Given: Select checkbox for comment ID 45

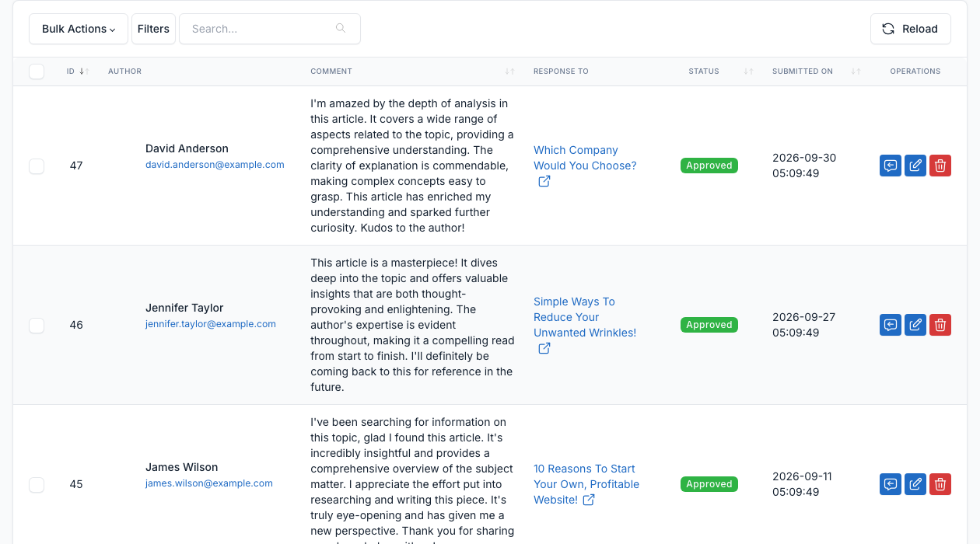Looking at the screenshot, I should point(37,484).
